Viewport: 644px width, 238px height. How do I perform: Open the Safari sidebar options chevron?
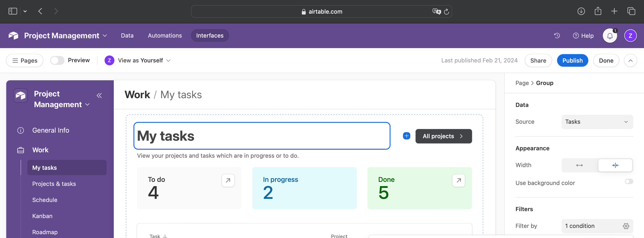(x=25, y=11)
